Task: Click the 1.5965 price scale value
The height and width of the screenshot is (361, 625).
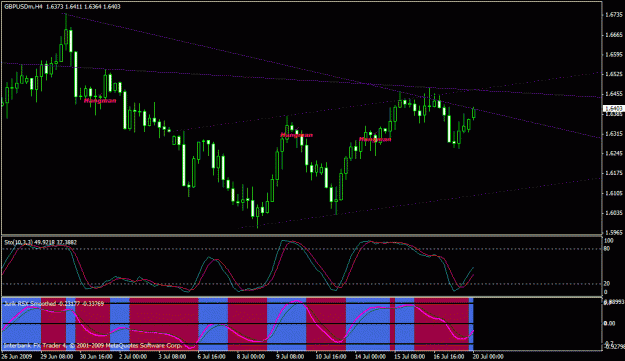Action: click(x=614, y=232)
